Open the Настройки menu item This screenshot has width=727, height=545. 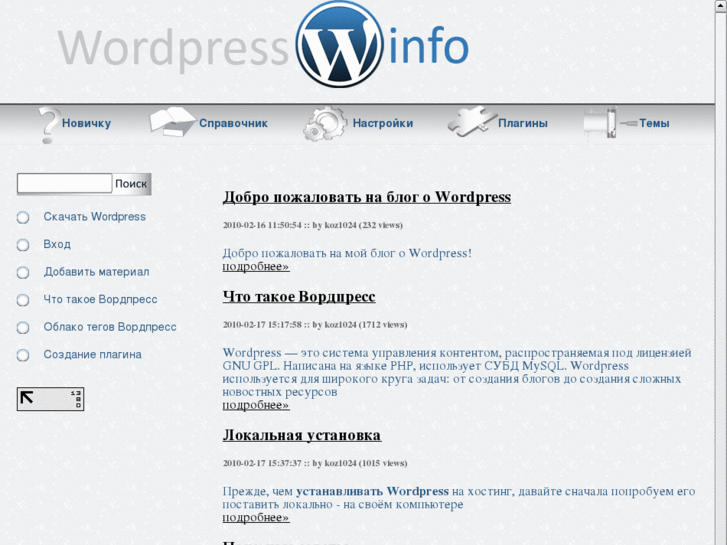pos(383,123)
